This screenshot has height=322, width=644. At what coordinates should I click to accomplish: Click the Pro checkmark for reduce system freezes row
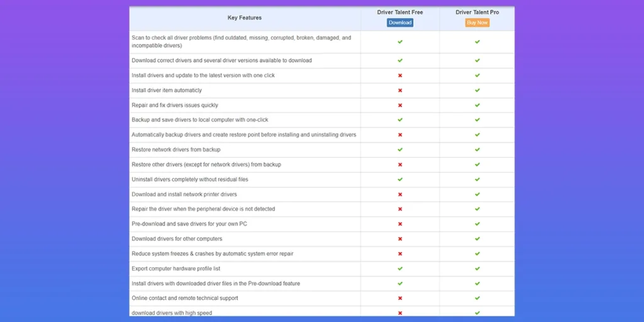477,253
